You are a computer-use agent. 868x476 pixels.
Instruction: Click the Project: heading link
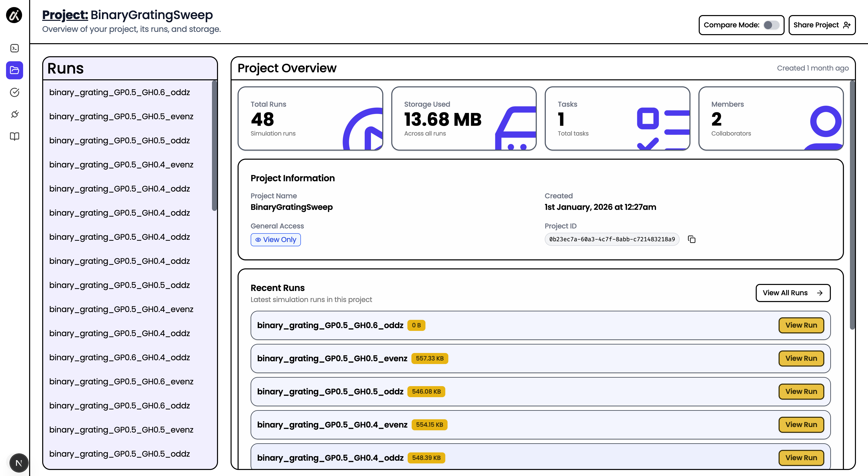click(65, 15)
